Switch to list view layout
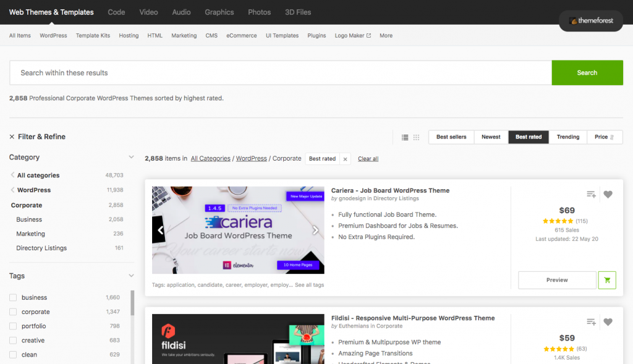The height and width of the screenshot is (364, 633). (405, 137)
